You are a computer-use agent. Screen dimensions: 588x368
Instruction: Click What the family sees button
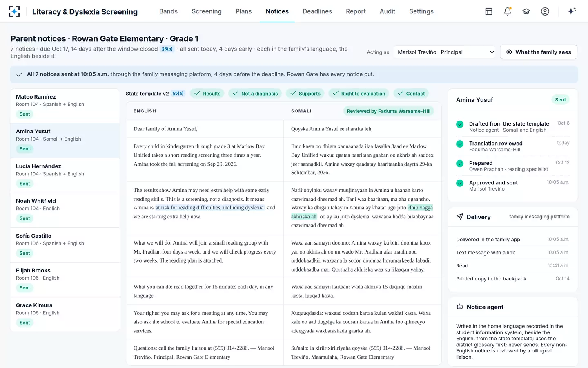point(539,52)
